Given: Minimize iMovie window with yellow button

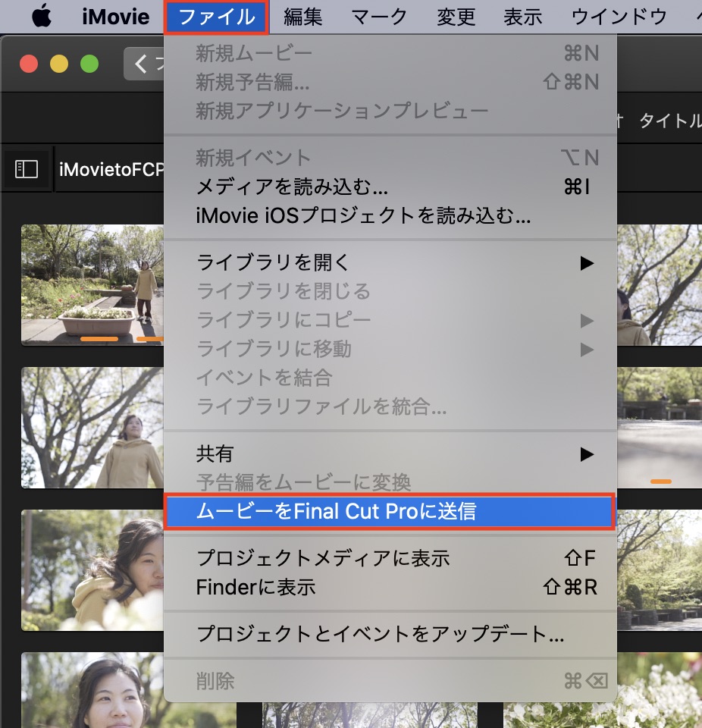Looking at the screenshot, I should point(59,64).
